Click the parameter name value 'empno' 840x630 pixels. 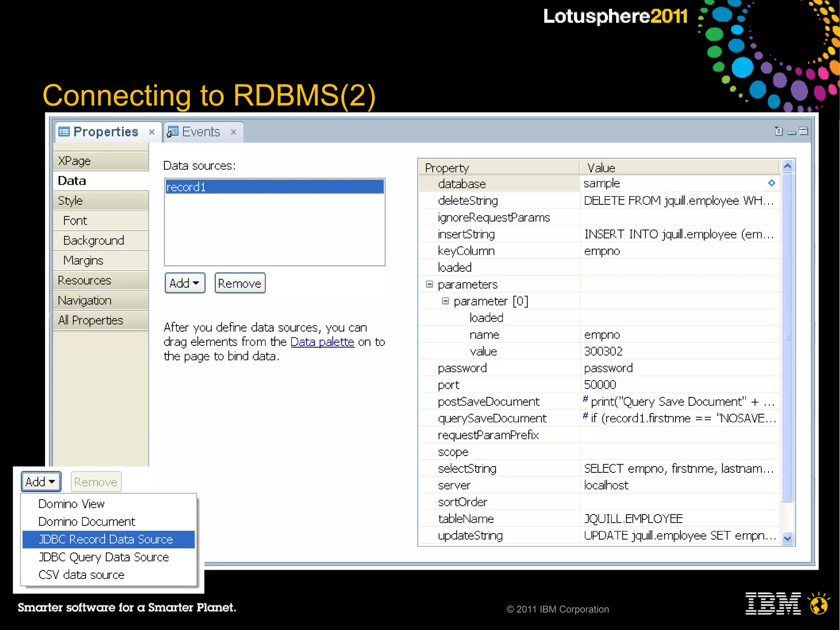pyautogui.click(x=602, y=335)
